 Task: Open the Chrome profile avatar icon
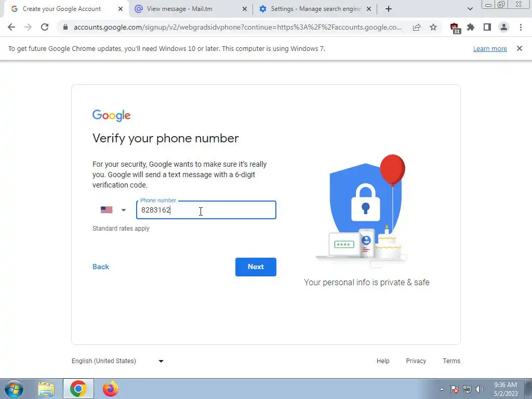tap(504, 27)
